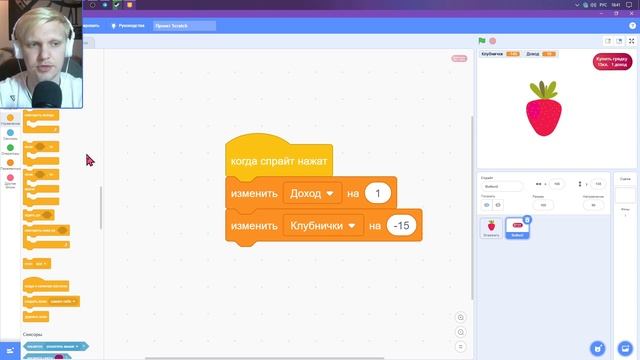Viewport: 640px width, 360px height.
Task: Click the value field containing -15
Action: tap(401, 226)
